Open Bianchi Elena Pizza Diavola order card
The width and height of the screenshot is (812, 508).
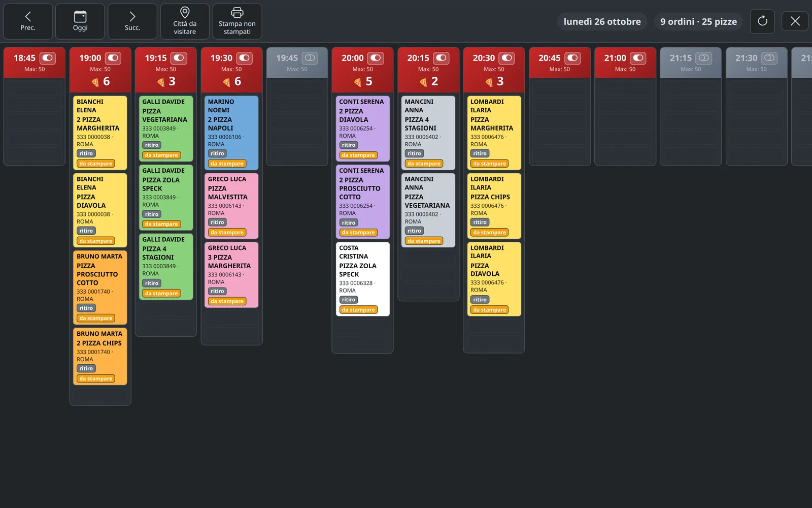coord(100,210)
